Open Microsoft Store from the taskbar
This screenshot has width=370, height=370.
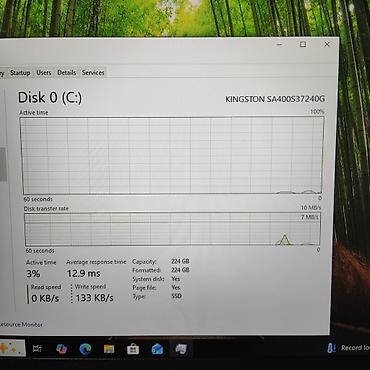tap(133, 349)
